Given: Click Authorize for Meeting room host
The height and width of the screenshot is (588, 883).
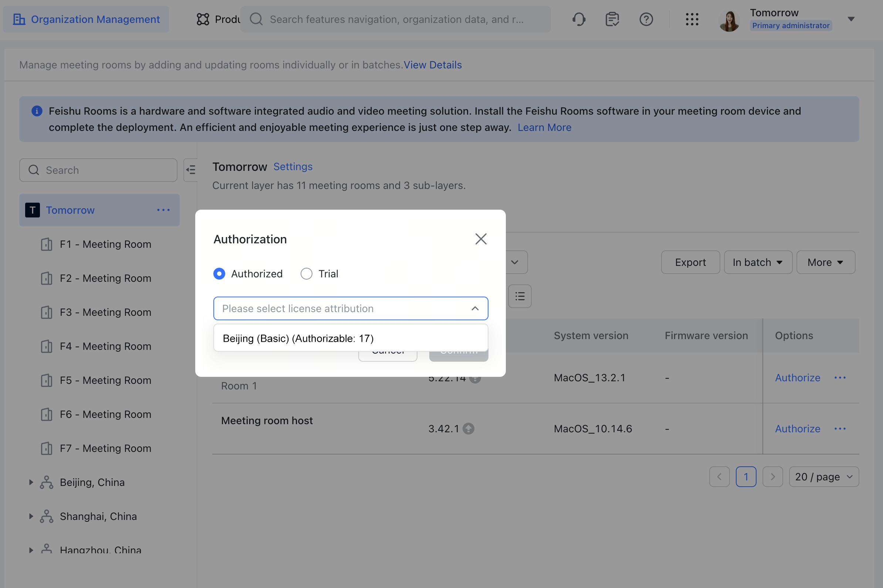Looking at the screenshot, I should (797, 429).
